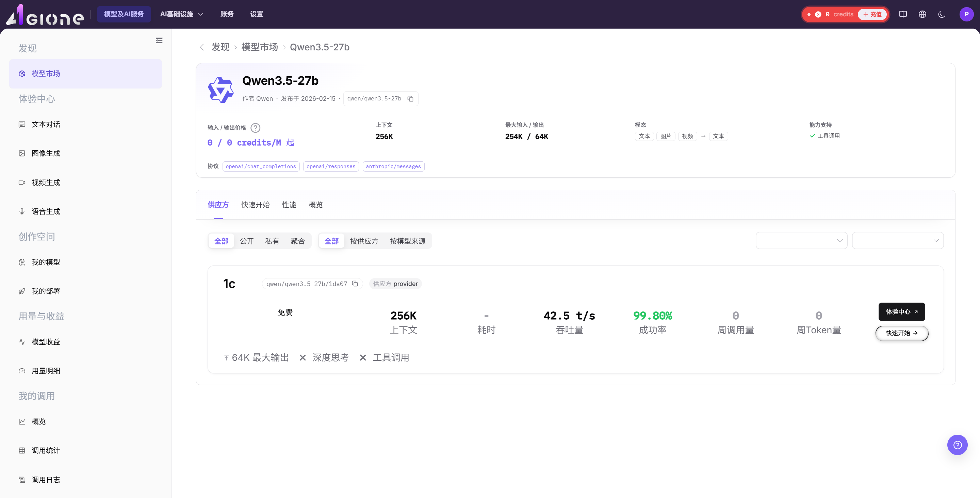Click provider name 1c
This screenshot has height=498, width=980.
(x=229, y=284)
